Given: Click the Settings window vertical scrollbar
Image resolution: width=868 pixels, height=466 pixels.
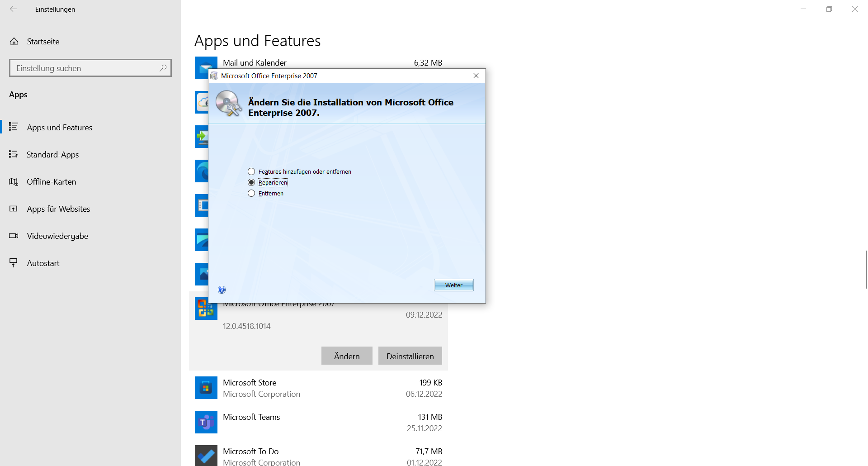Looking at the screenshot, I should [x=866, y=269].
